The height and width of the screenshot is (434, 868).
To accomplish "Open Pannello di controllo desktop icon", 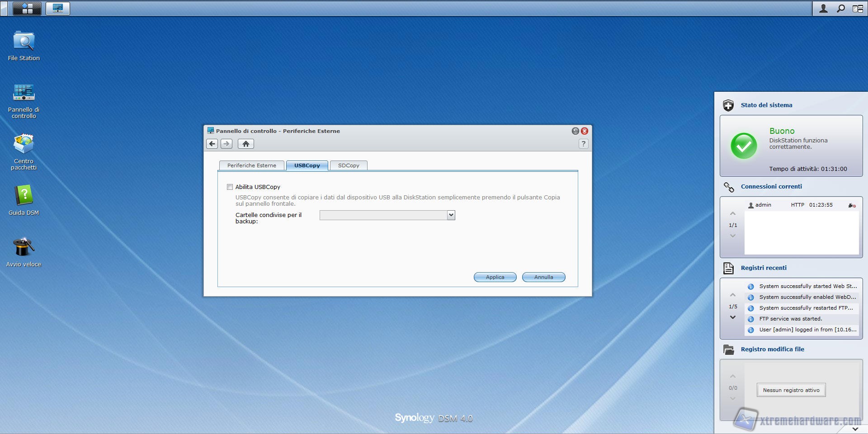I will pos(24,93).
